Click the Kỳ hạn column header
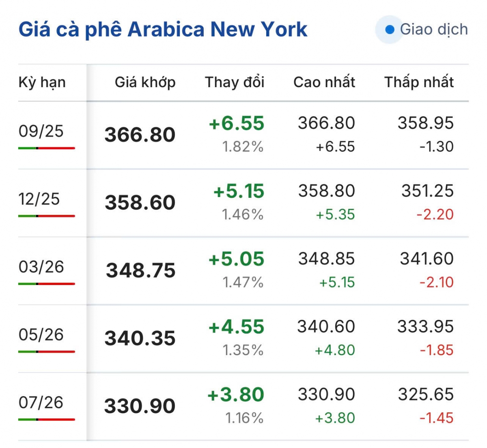The height and width of the screenshot is (448, 487). pyautogui.click(x=42, y=82)
